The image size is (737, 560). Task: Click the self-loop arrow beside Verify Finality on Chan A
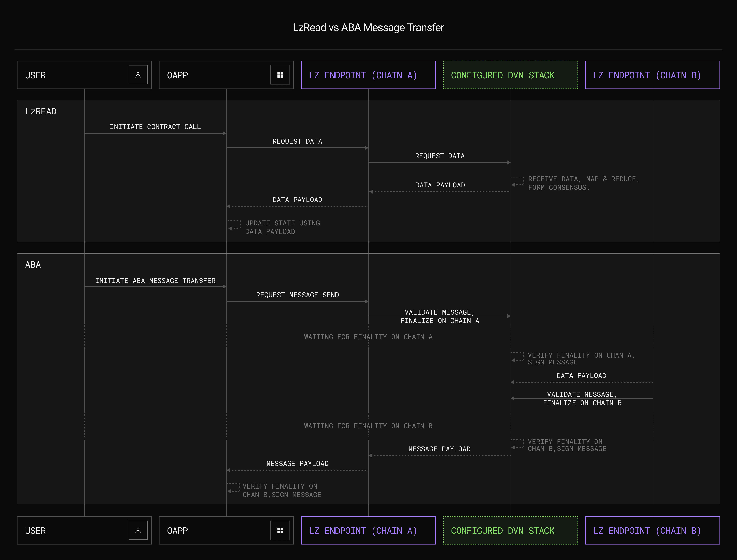[517, 357]
